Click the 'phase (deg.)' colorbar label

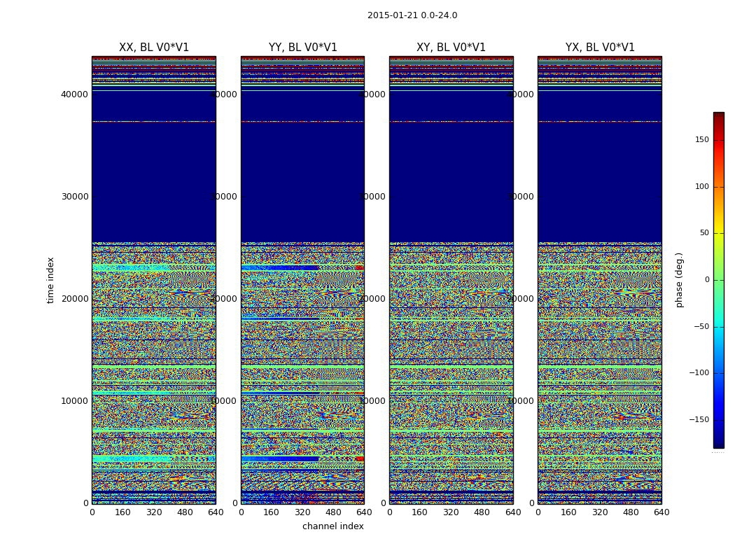679,280
